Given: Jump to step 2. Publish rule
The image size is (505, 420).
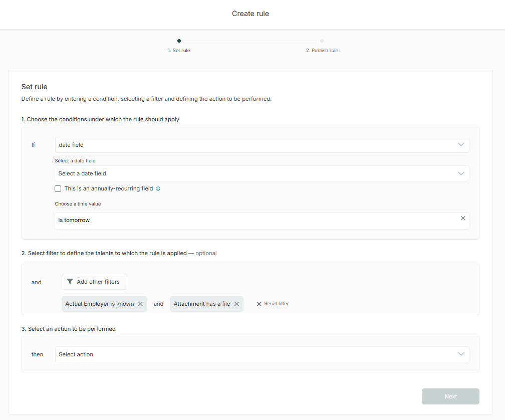Looking at the screenshot, I should coord(322,50).
